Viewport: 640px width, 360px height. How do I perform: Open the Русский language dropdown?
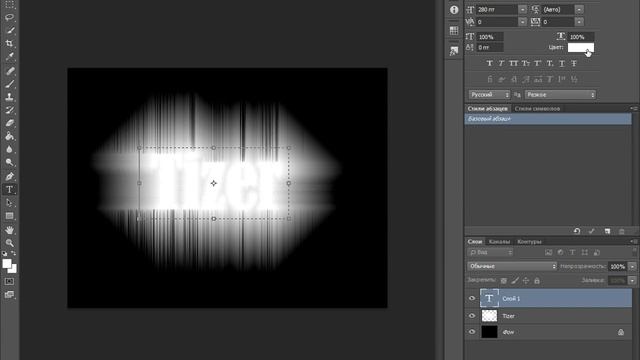(x=489, y=95)
